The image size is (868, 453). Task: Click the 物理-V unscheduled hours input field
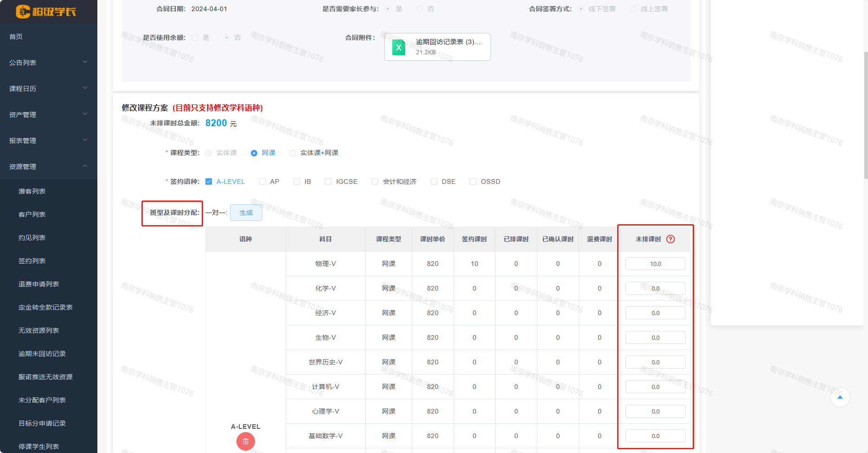tap(655, 264)
